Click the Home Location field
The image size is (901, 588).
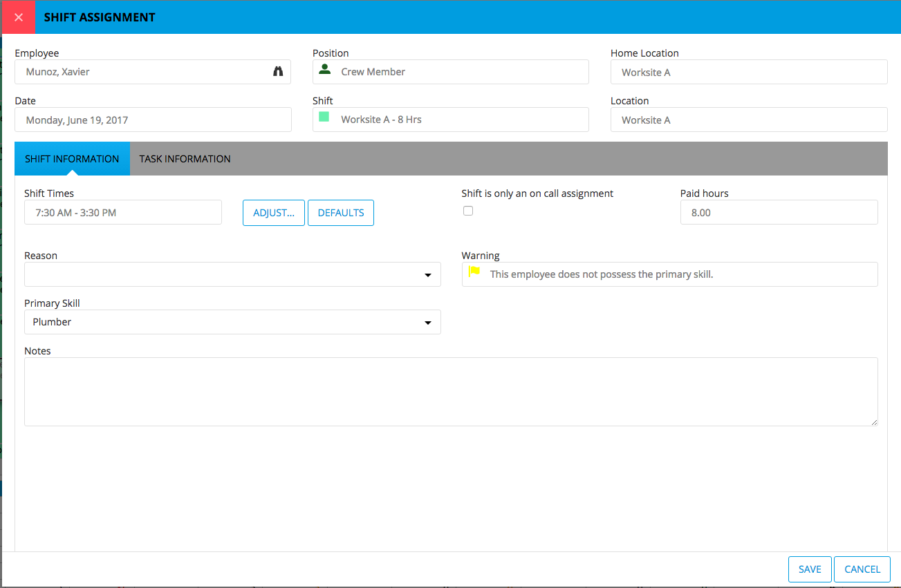pyautogui.click(x=749, y=72)
